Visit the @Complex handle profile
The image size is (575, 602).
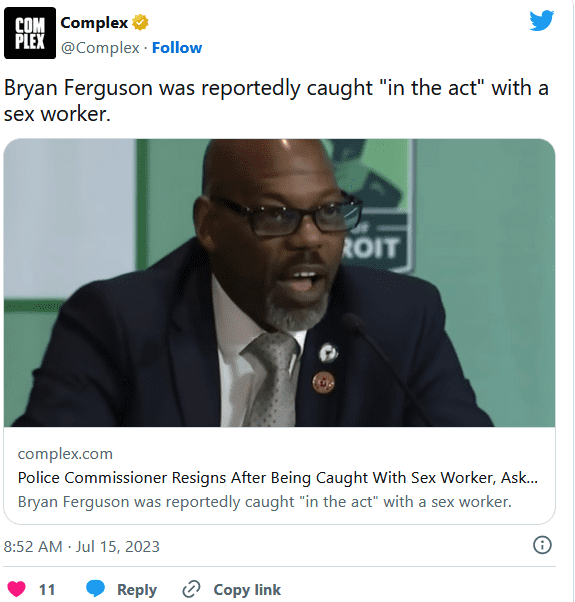coord(100,48)
